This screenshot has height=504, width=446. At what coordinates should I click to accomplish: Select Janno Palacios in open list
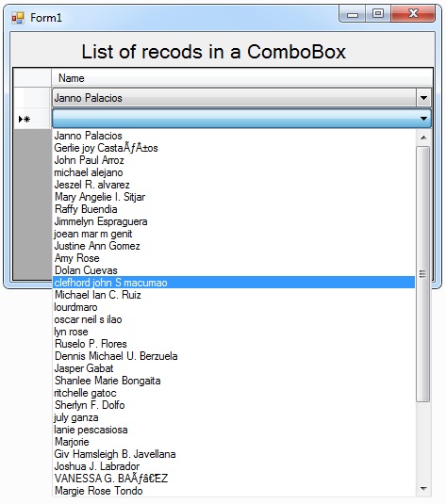coord(234,136)
